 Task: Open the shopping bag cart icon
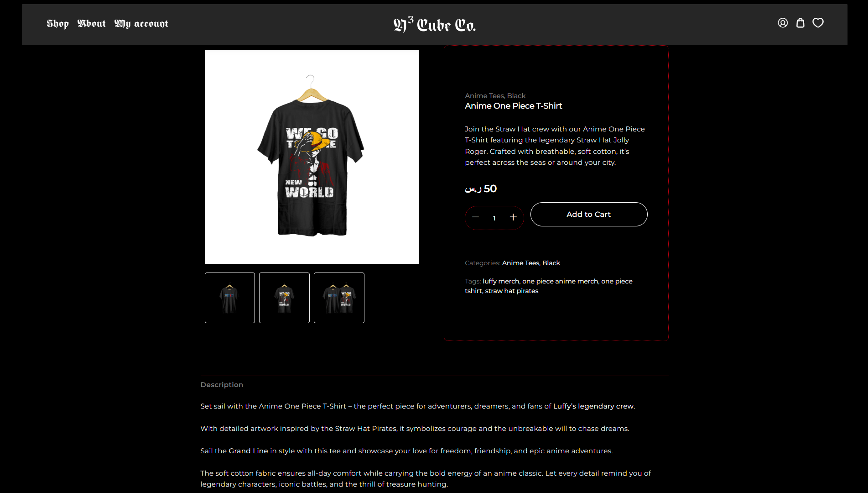pyautogui.click(x=800, y=23)
